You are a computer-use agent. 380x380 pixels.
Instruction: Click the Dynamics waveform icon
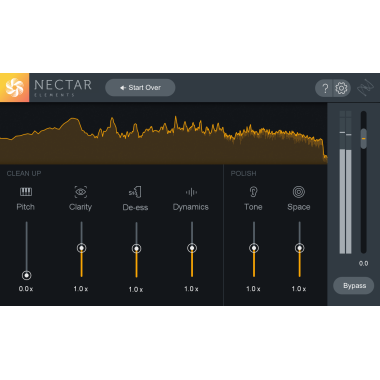[191, 192]
